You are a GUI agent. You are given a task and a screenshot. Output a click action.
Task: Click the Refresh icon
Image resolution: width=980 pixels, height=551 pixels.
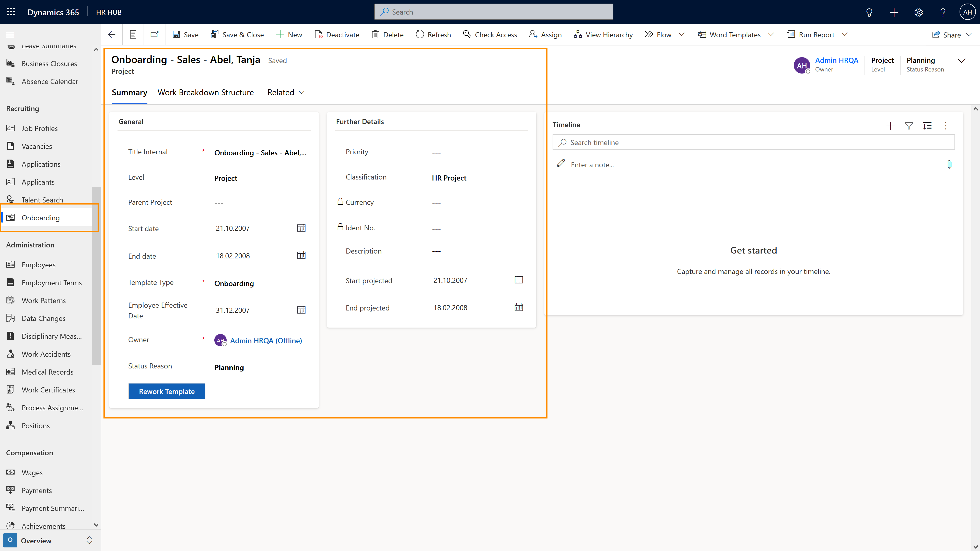point(420,35)
